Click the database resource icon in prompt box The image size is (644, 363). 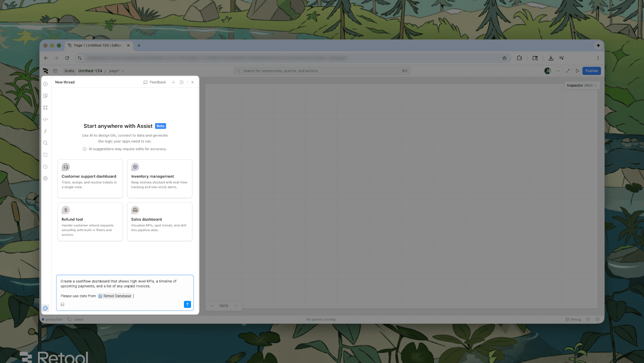(62, 305)
